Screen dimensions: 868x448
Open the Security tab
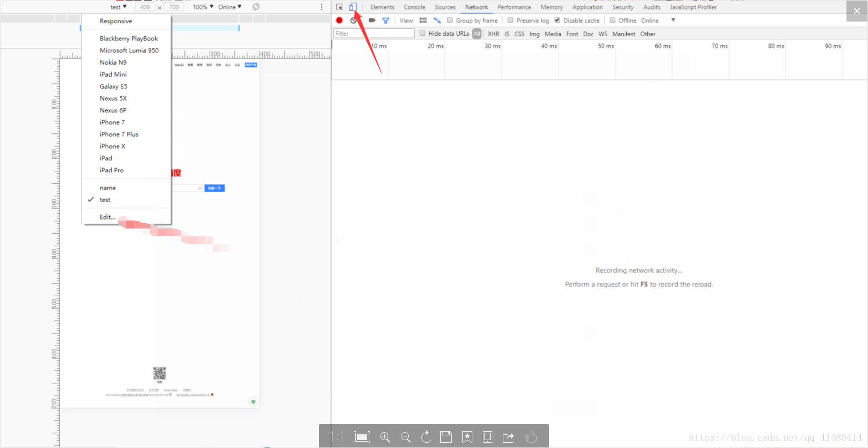(x=623, y=7)
